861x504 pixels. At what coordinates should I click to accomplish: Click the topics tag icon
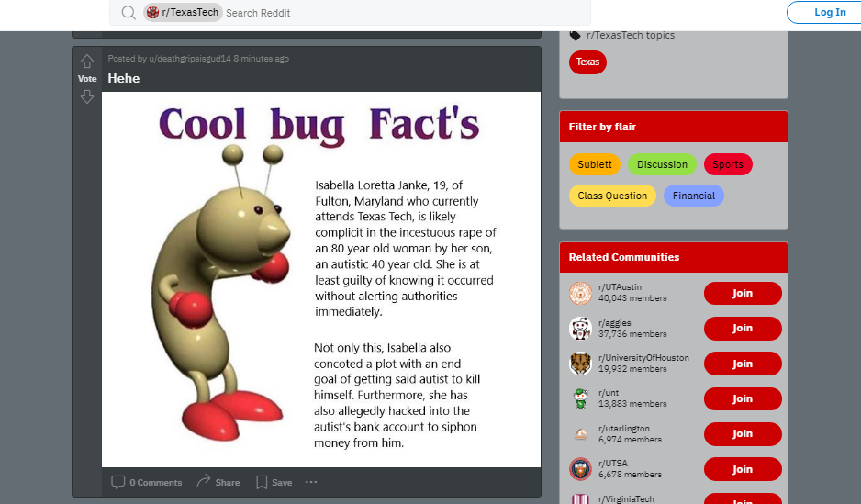[x=575, y=36]
